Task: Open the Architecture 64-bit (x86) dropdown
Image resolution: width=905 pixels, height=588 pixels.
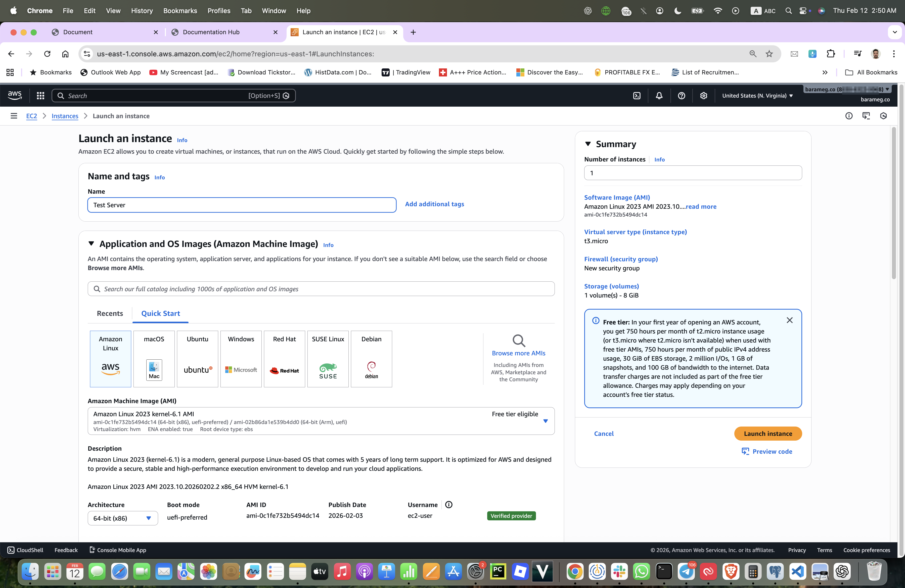Action: point(122,518)
